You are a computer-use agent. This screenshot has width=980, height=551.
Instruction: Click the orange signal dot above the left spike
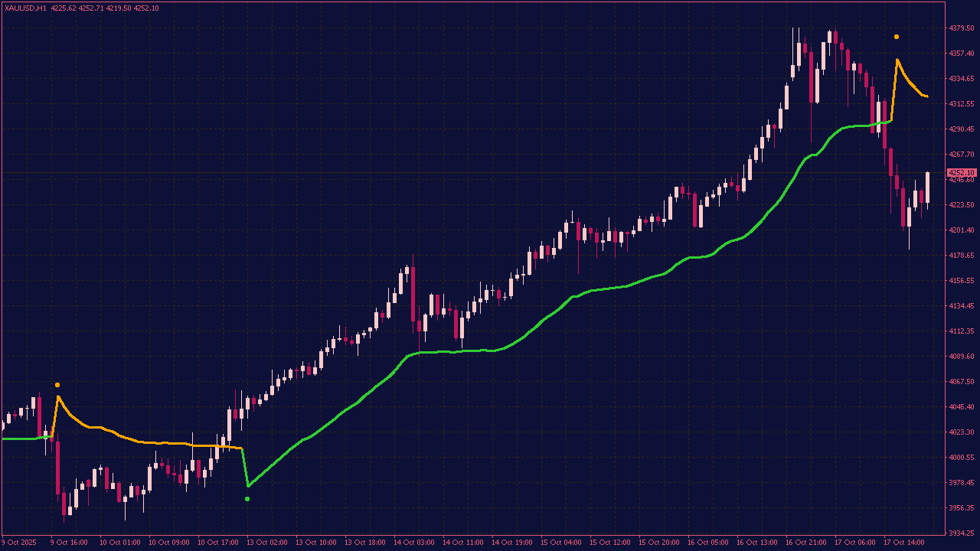pos(57,385)
